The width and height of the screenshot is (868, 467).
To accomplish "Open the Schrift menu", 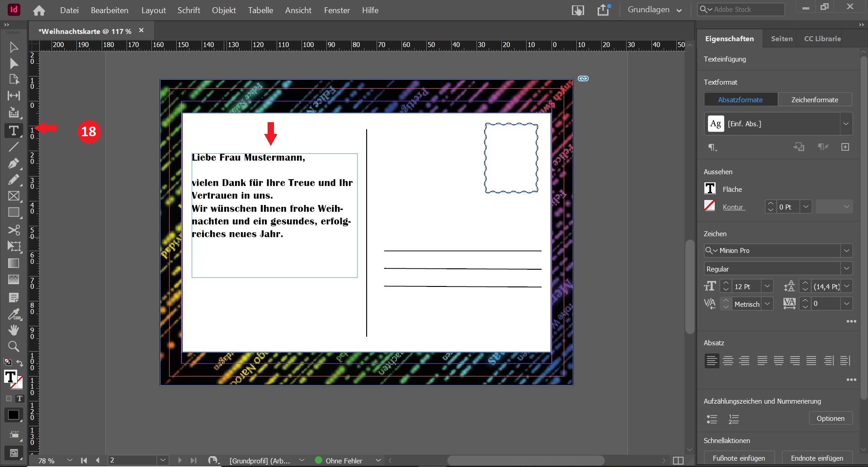I will click(189, 10).
